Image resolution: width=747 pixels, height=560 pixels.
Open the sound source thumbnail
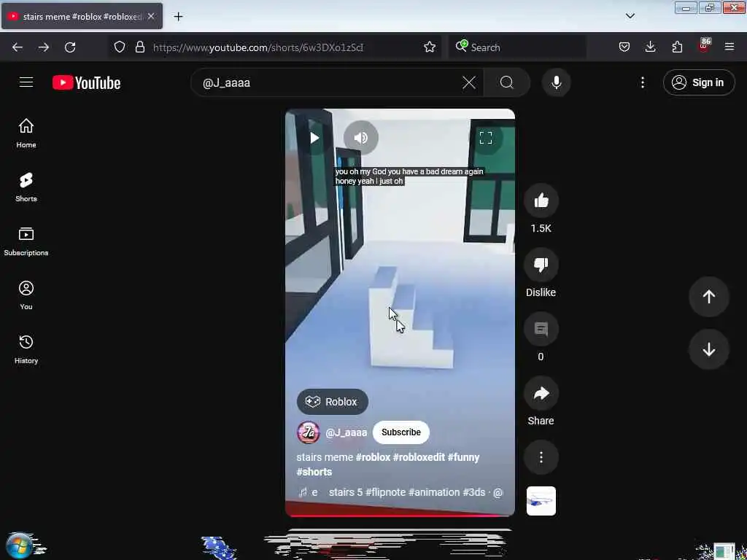click(x=541, y=501)
